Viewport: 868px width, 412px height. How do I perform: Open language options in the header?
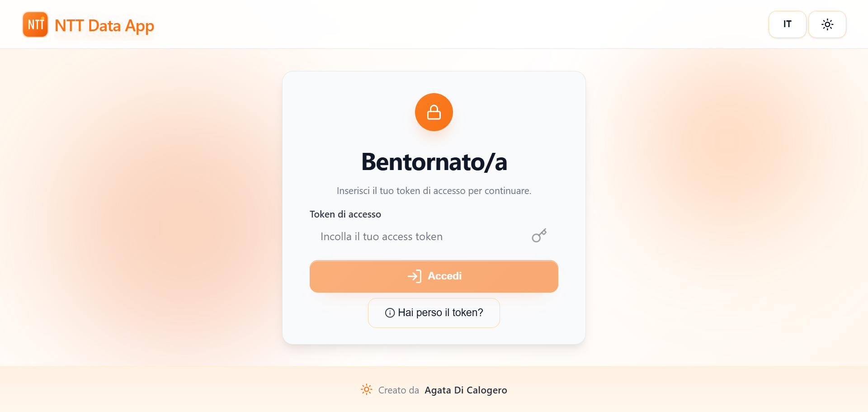tap(787, 24)
